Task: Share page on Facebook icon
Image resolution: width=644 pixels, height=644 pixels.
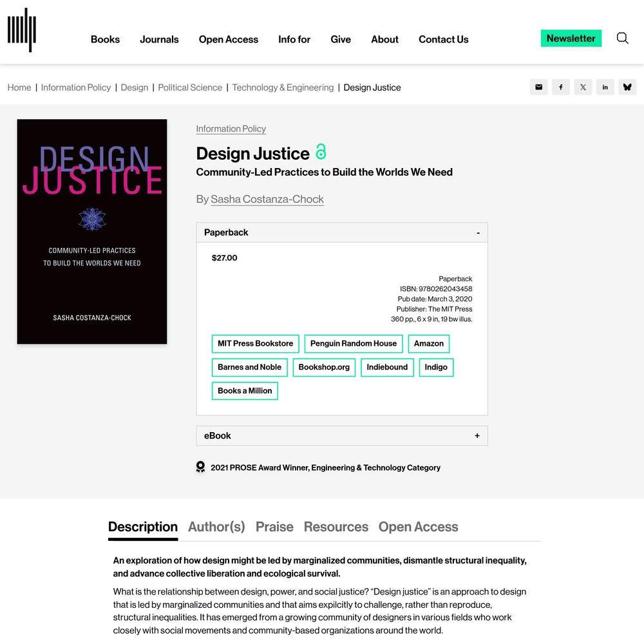Action: pyautogui.click(x=561, y=87)
